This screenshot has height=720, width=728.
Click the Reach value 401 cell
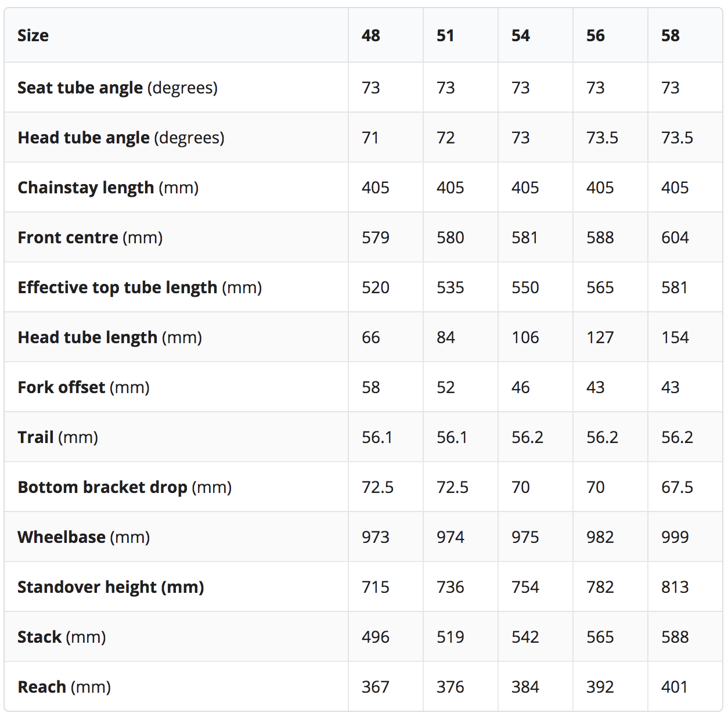pos(675,687)
